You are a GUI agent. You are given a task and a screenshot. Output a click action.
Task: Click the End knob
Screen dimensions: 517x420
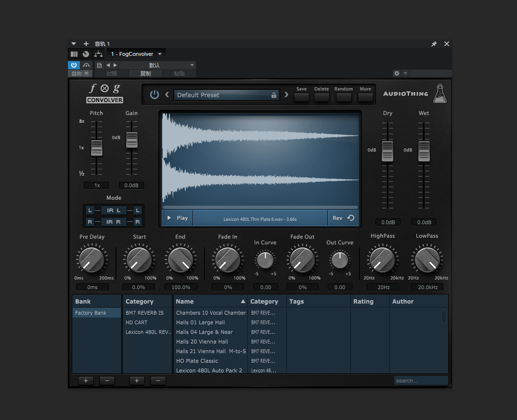[x=181, y=260]
